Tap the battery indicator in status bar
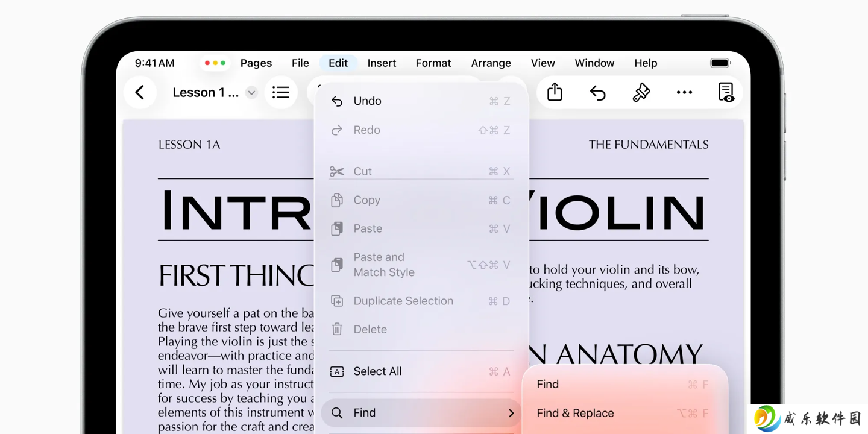This screenshot has height=434, width=868. click(720, 63)
